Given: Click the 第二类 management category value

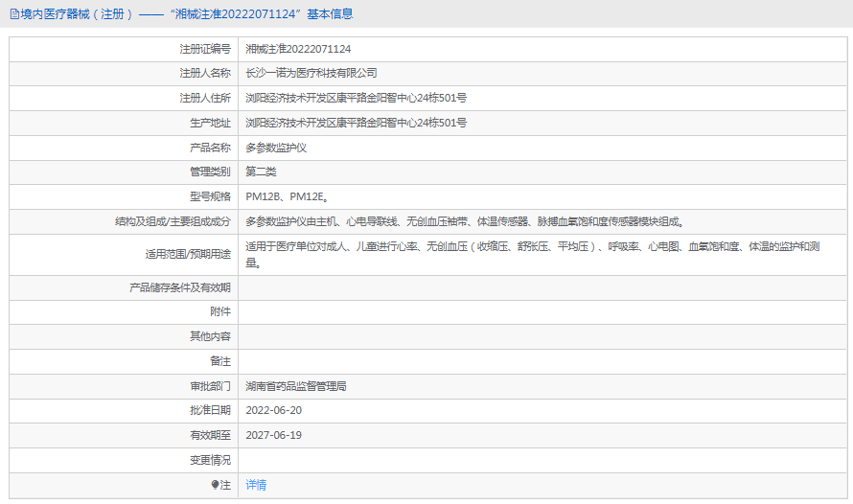Looking at the screenshot, I should (261, 172).
